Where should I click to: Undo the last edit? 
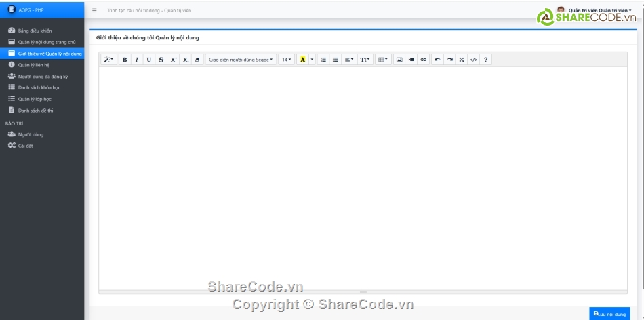[x=437, y=60]
